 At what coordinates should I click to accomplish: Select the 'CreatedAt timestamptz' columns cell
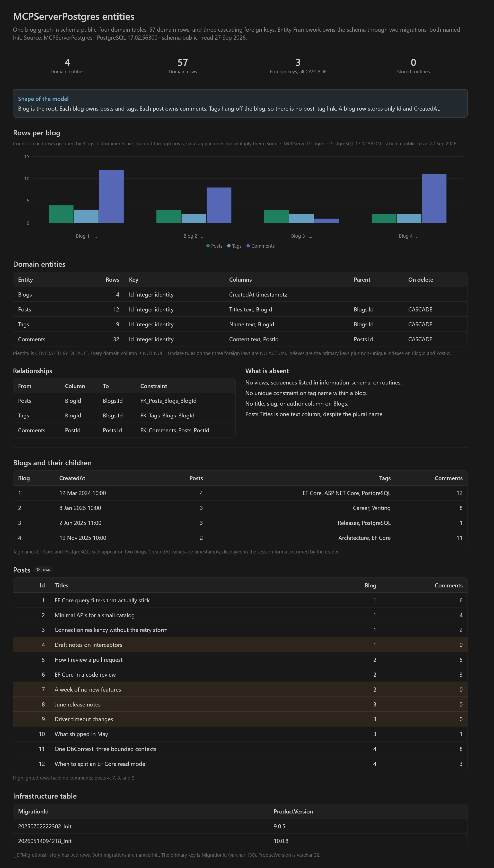point(258,295)
